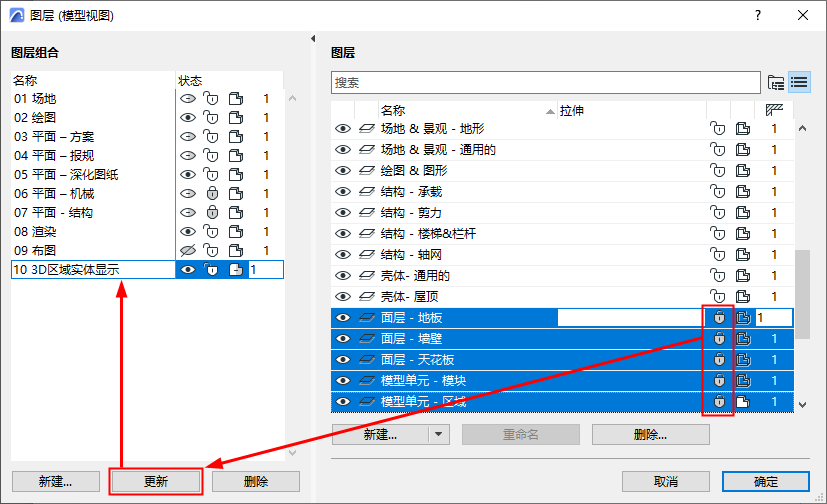Toggle lock icon for 面层 - 墙壁 layer
This screenshot has width=827, height=504.
point(719,338)
